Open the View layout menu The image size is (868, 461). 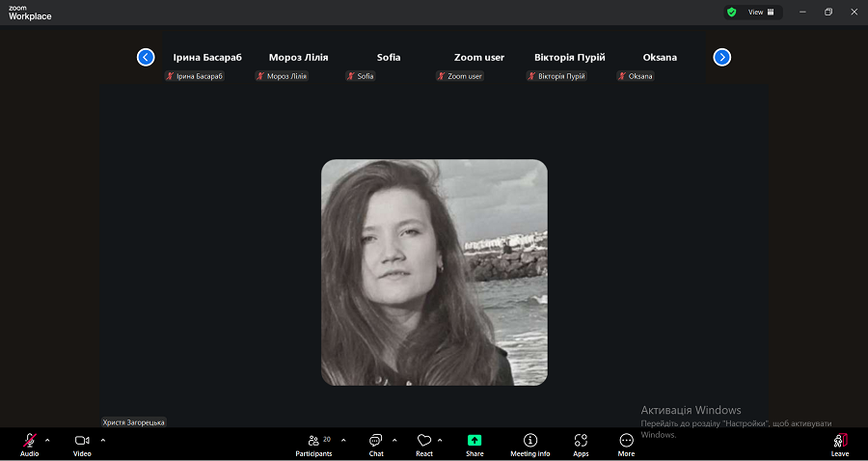coord(761,13)
